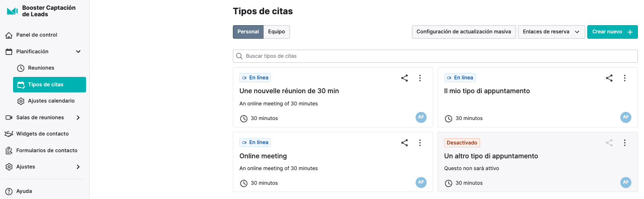
Task: Open more options for Online meeting card
Action: tap(420, 143)
